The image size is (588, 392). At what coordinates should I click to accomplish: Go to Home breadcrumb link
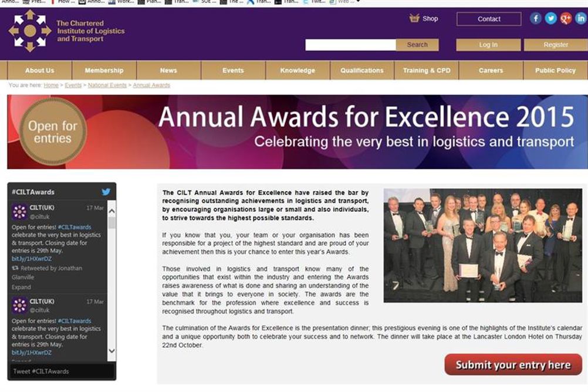click(x=51, y=85)
